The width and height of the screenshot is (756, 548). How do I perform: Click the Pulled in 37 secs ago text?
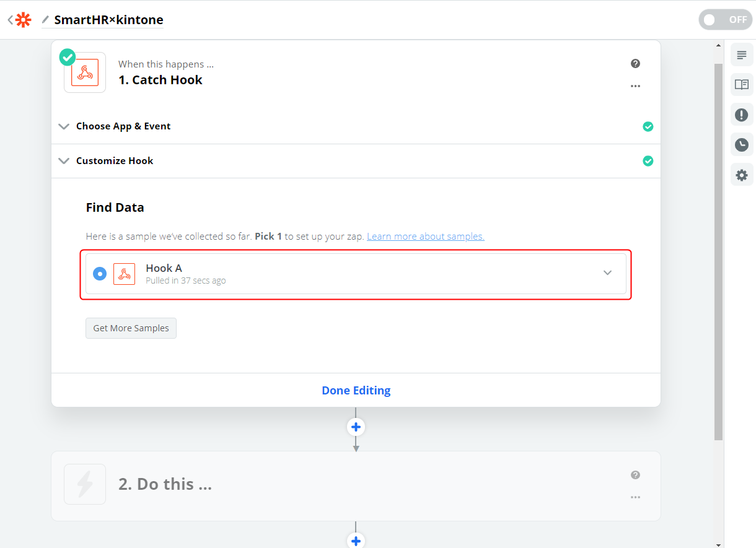(186, 281)
